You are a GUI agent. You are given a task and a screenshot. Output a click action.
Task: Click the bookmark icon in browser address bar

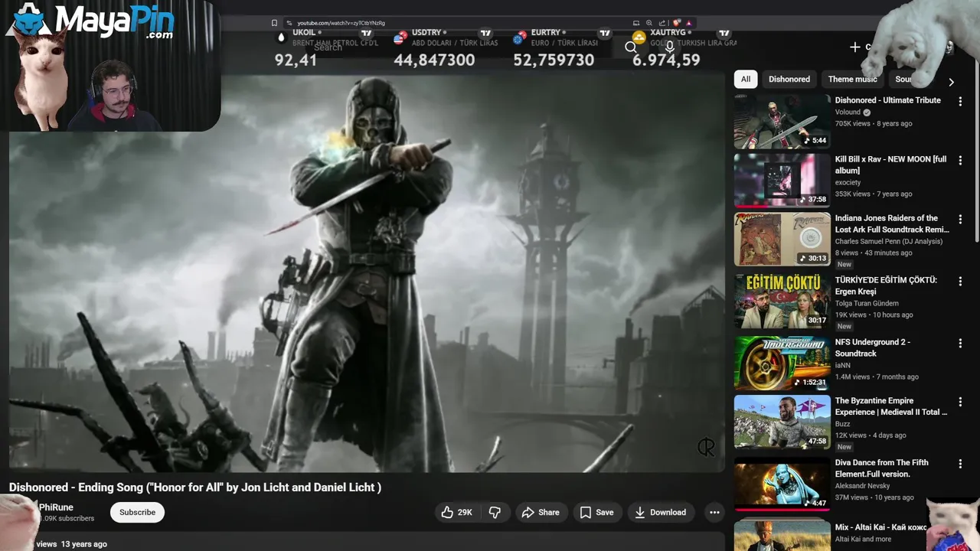point(275,23)
